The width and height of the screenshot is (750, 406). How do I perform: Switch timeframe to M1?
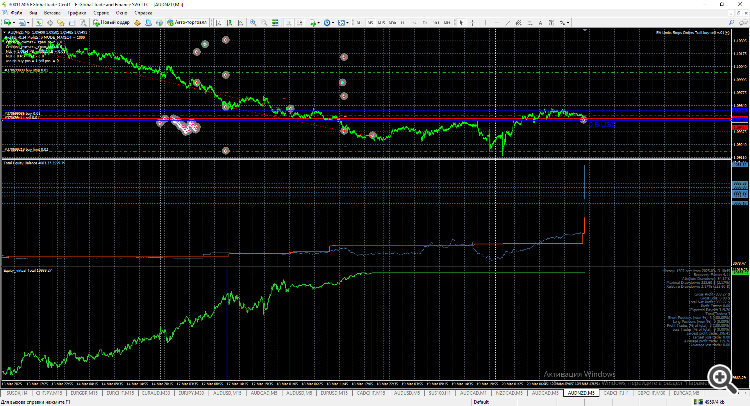tap(358, 22)
